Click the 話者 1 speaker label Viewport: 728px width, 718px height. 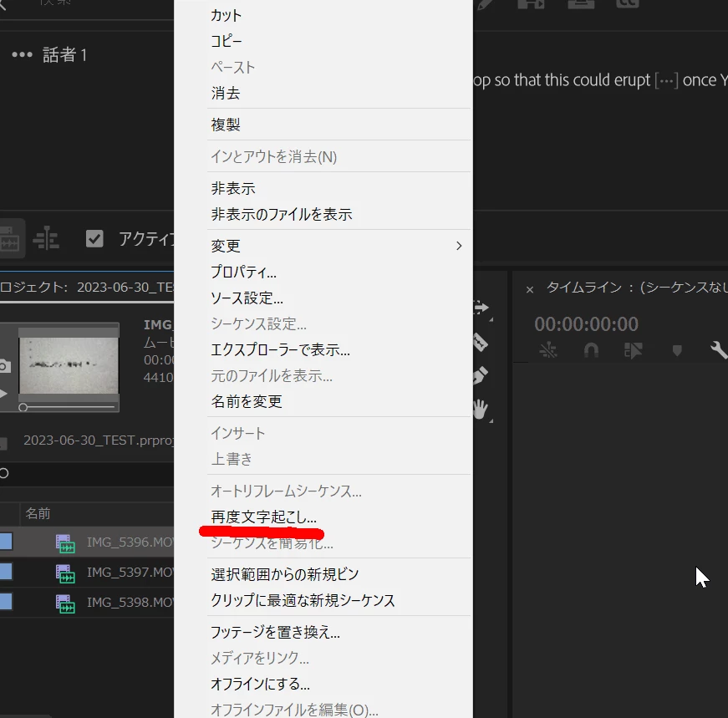pos(64,55)
